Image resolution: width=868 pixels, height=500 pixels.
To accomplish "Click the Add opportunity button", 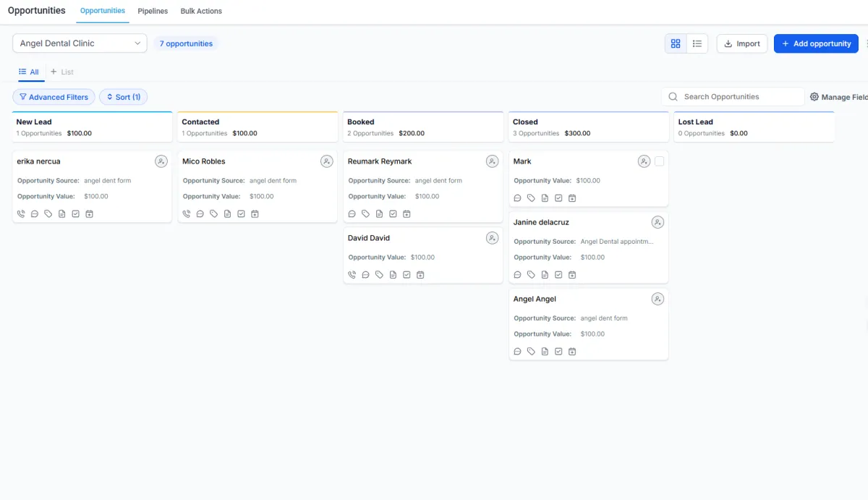I will coord(816,43).
